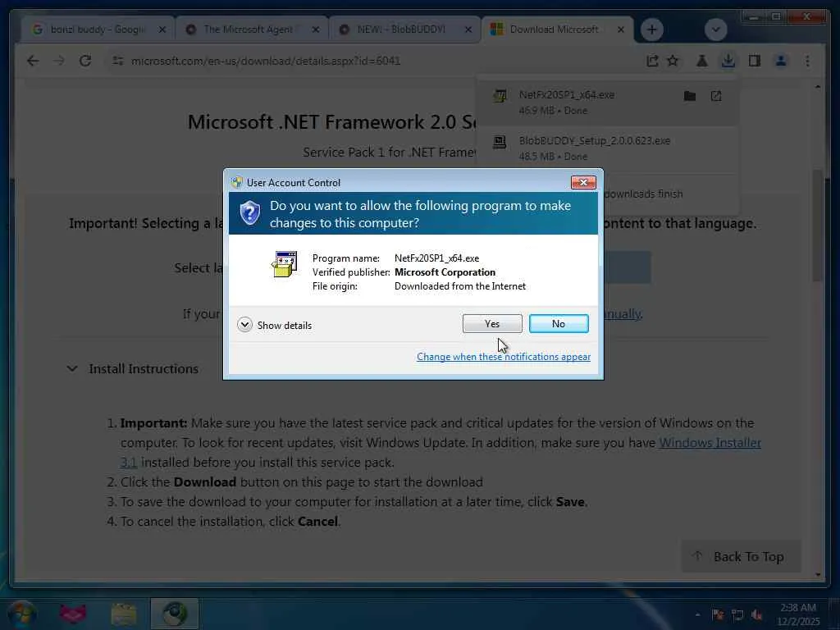Close the User Account Control dialog
Viewport: 840px width, 630px height.
click(583, 183)
